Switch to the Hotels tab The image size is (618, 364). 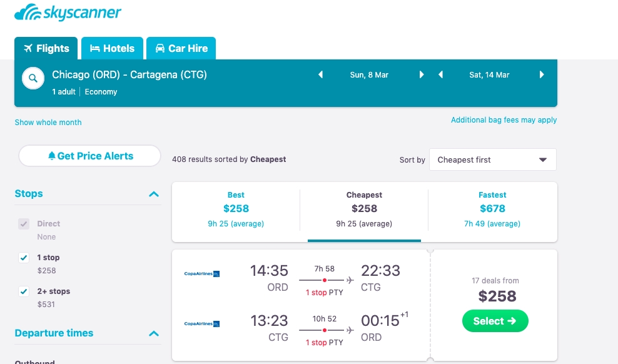click(112, 48)
